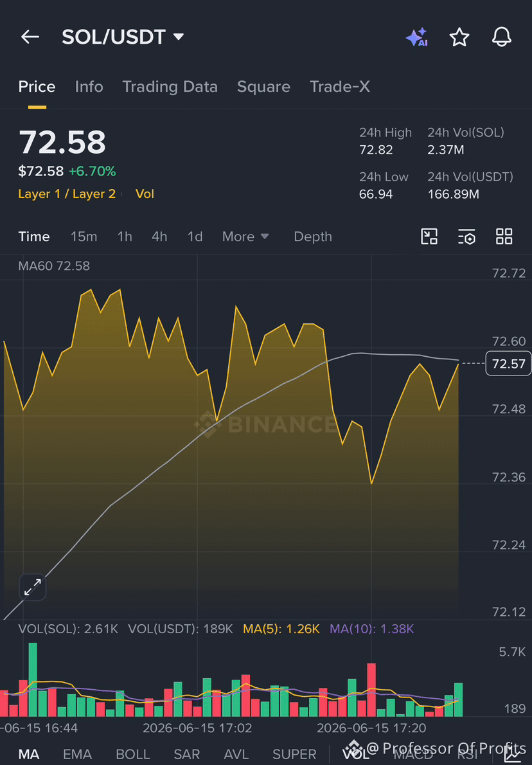Open the AI sparkle assistant icon
532x765 pixels.
pos(417,37)
